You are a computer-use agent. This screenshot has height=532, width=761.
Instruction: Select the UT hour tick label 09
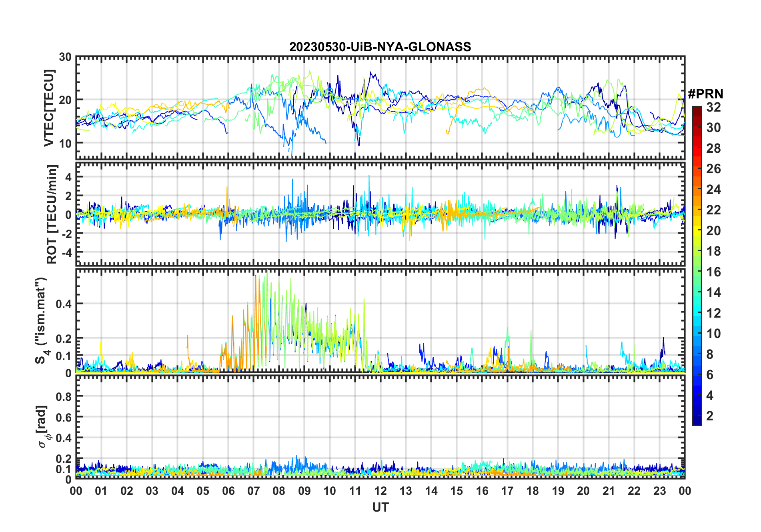coord(304,491)
